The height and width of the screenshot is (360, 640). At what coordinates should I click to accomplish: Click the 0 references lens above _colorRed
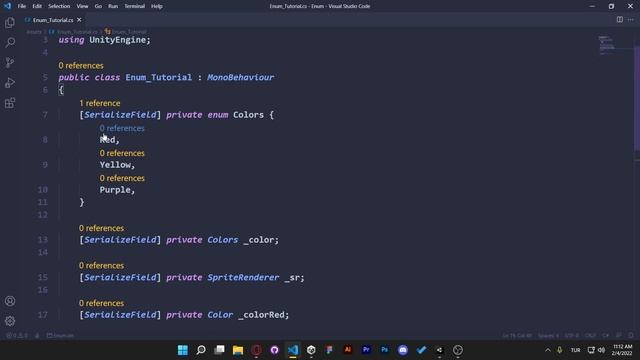coord(101,303)
